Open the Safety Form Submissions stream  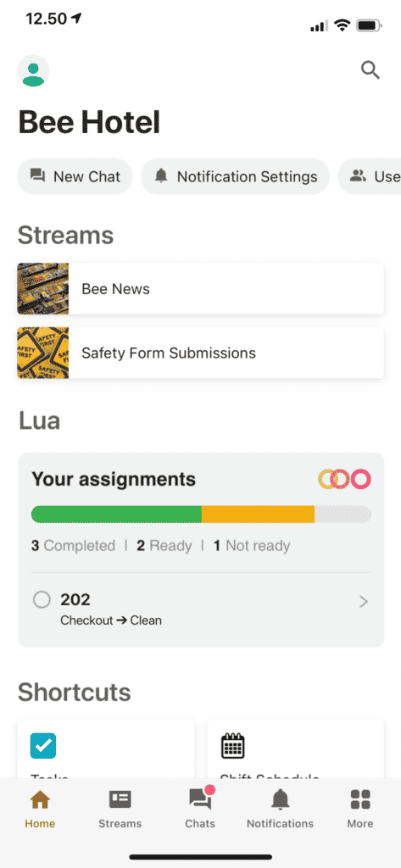(200, 353)
